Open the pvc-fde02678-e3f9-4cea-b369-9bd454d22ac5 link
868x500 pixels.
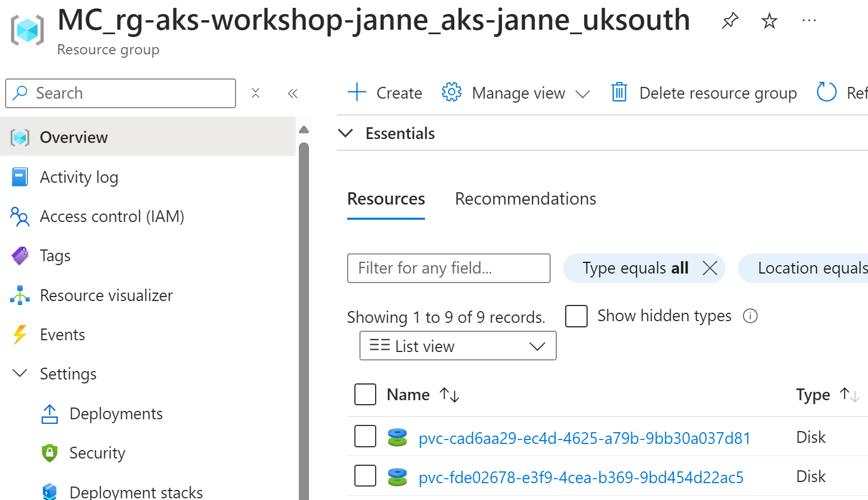click(581, 477)
